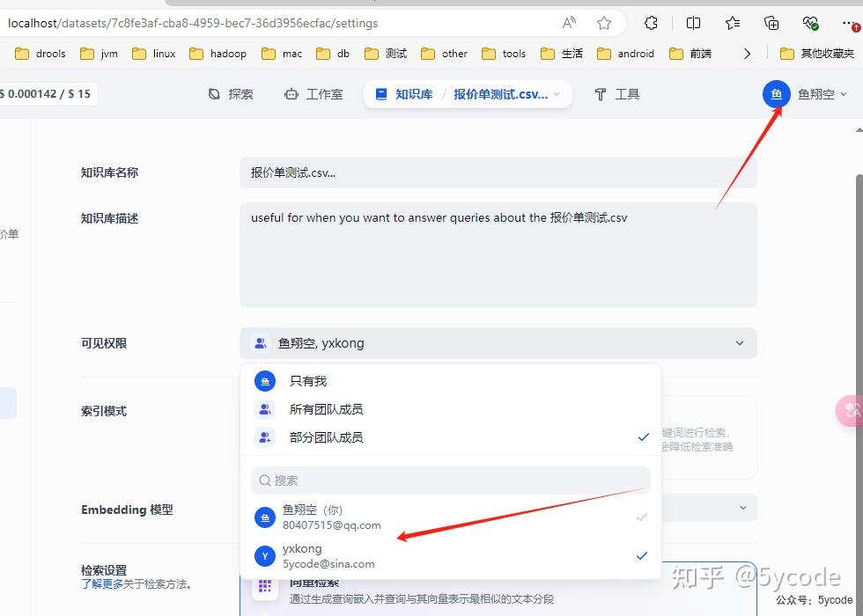Open the 测试 bookmark folder
The height and width of the screenshot is (616, 863).
(x=386, y=54)
